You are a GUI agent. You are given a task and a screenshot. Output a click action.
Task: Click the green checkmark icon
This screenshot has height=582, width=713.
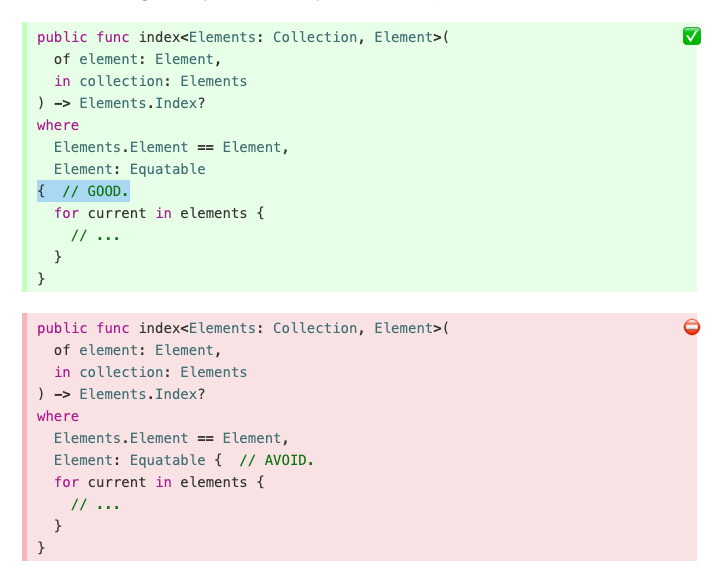point(691,36)
